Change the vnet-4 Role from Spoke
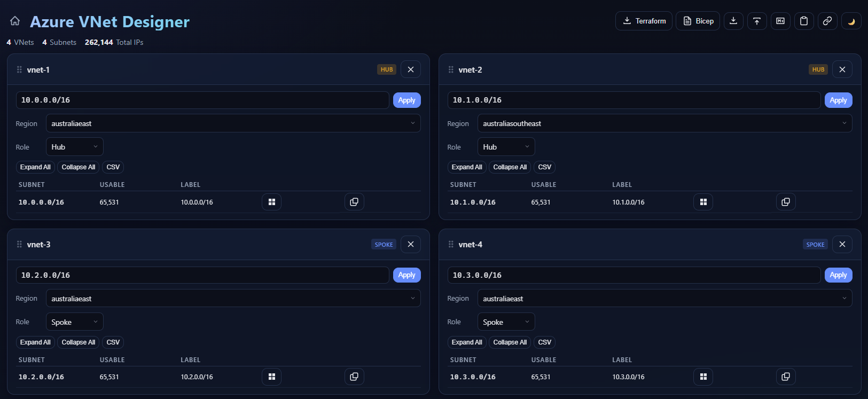 pyautogui.click(x=506, y=322)
